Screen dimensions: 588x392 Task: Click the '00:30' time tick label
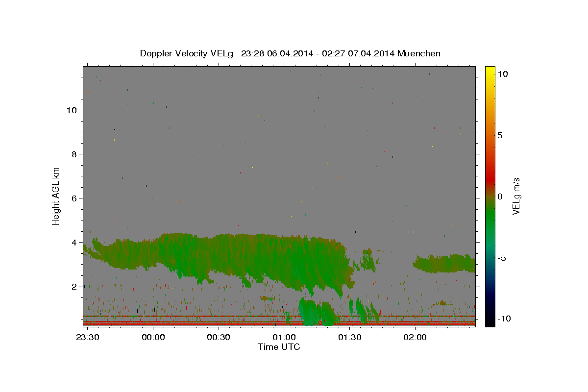click(218, 338)
